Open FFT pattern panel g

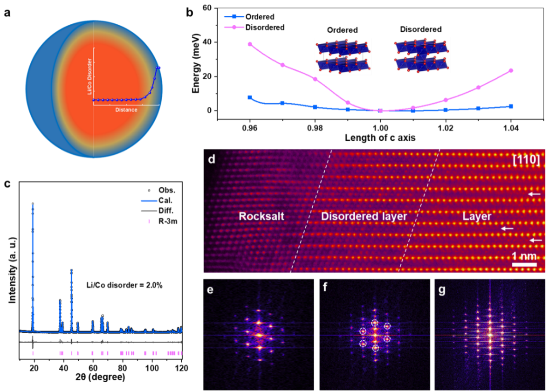click(x=489, y=334)
